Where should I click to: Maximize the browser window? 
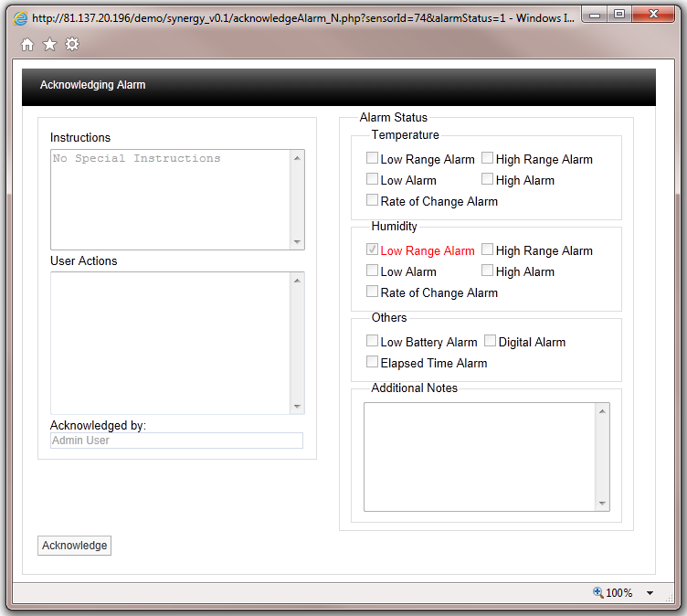click(618, 15)
